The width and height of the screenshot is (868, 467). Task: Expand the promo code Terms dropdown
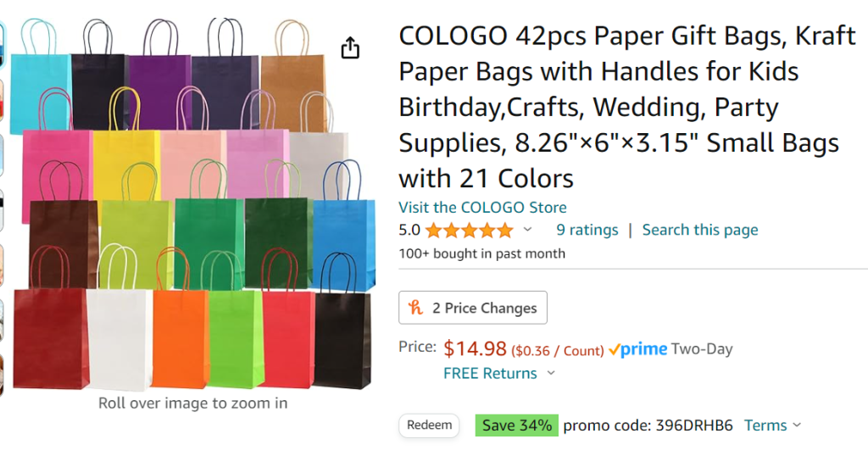(x=796, y=425)
